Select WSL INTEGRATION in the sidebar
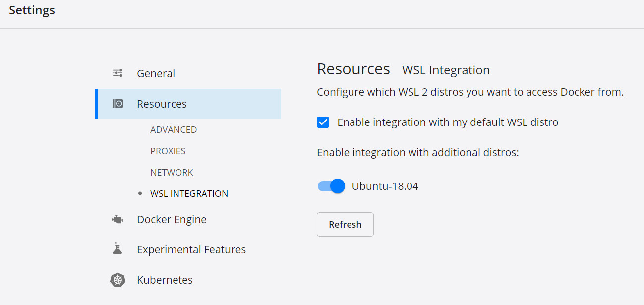This screenshot has height=305, width=644. point(189,193)
